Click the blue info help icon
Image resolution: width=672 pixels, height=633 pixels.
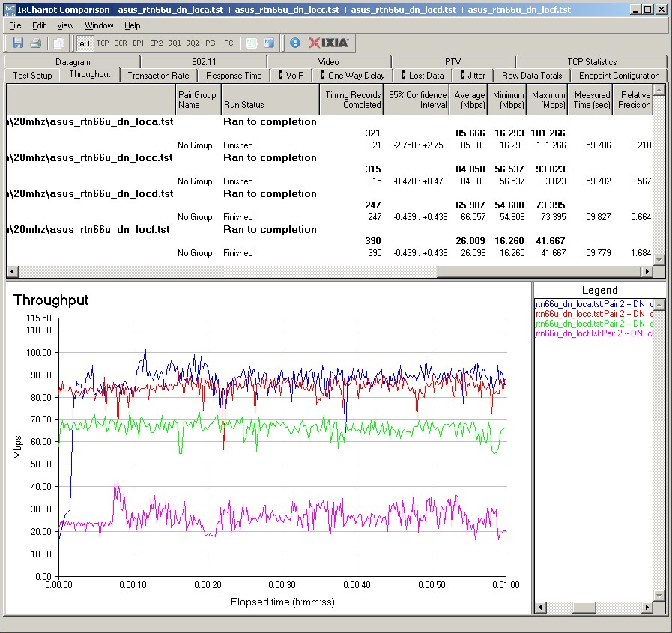click(295, 43)
